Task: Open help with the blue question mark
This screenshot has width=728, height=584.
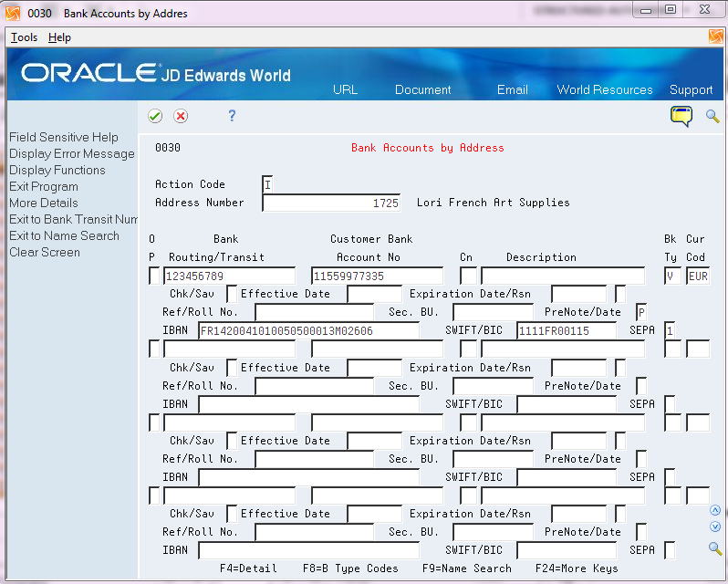Action: tap(232, 115)
